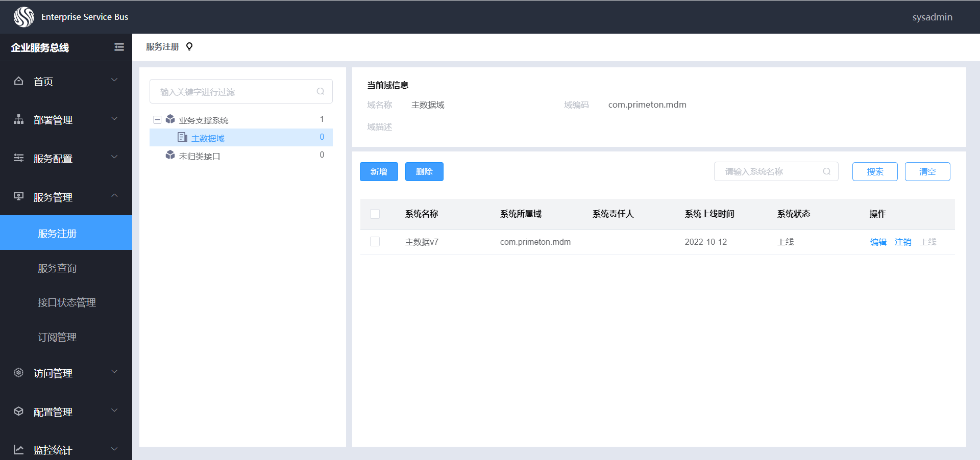Screen dimensions: 980x460
Task: Click the 服务注册 breadcrumb title
Action: click(162, 46)
